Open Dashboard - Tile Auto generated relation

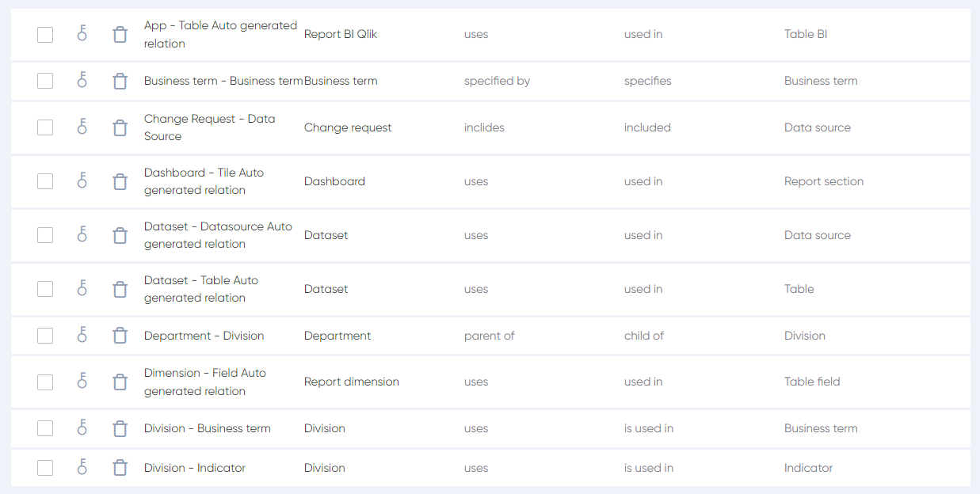204,181
